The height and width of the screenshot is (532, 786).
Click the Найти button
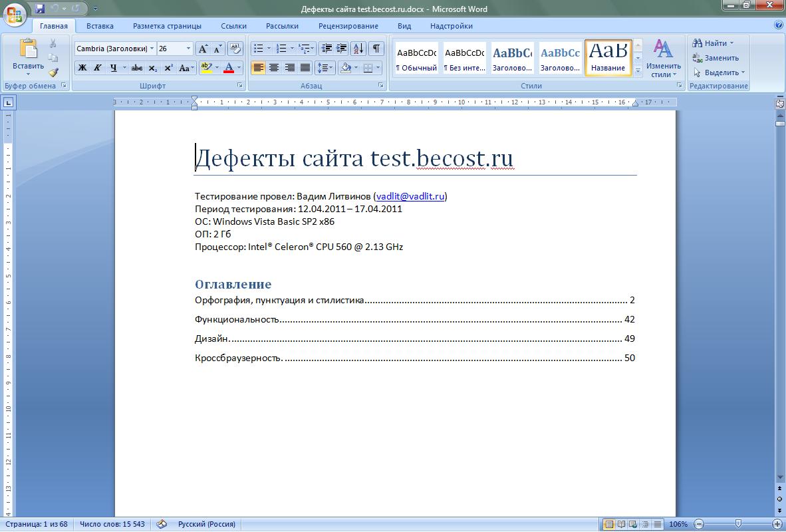tap(713, 43)
